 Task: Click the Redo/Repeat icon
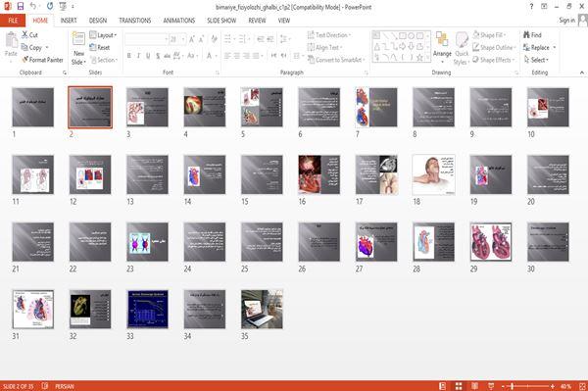click(50, 7)
